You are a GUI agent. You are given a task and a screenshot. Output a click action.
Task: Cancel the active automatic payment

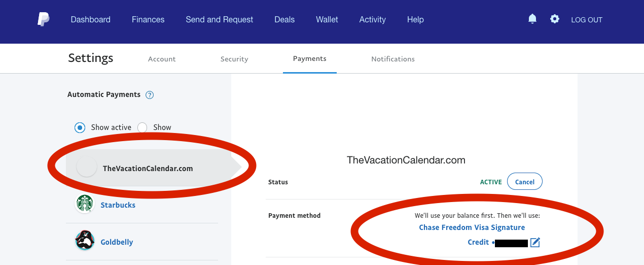point(524,182)
